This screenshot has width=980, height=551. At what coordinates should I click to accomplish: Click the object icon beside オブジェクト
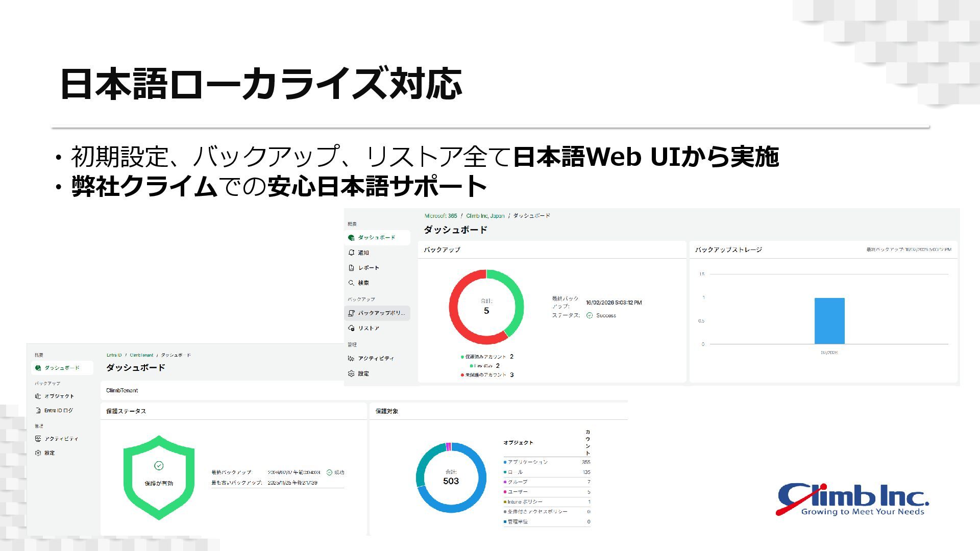pyautogui.click(x=38, y=396)
